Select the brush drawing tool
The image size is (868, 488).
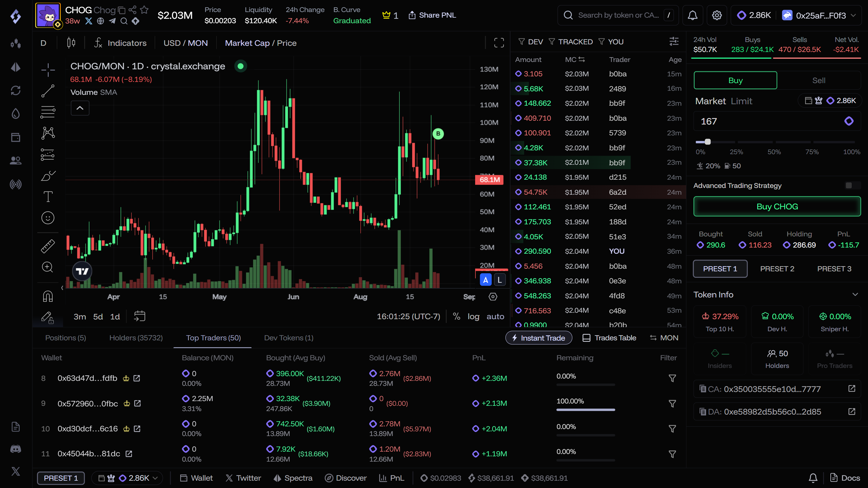48,176
